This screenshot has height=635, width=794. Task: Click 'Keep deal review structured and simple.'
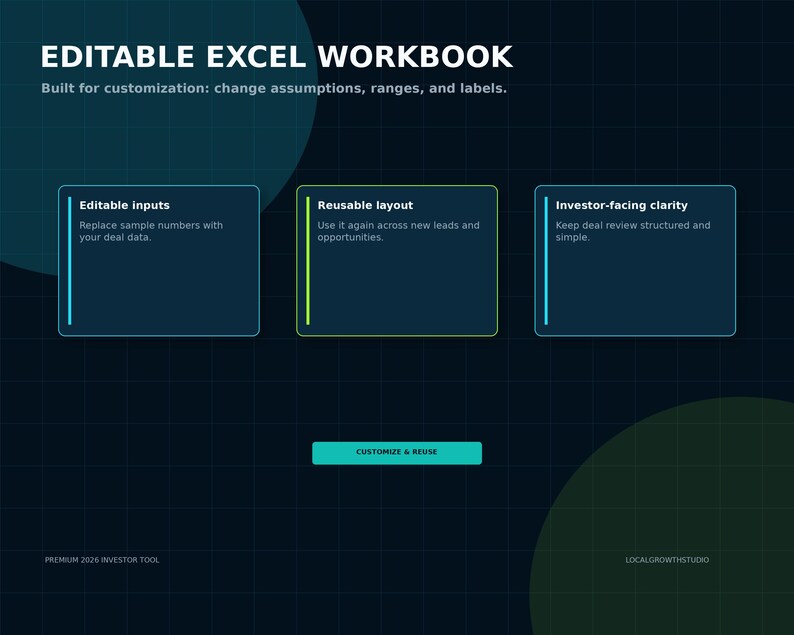coord(633,231)
